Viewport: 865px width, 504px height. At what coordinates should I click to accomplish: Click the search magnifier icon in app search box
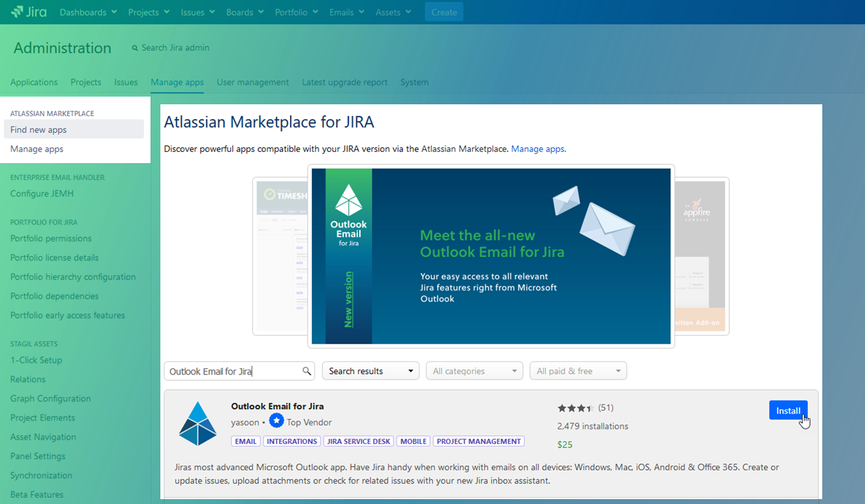pyautogui.click(x=306, y=371)
